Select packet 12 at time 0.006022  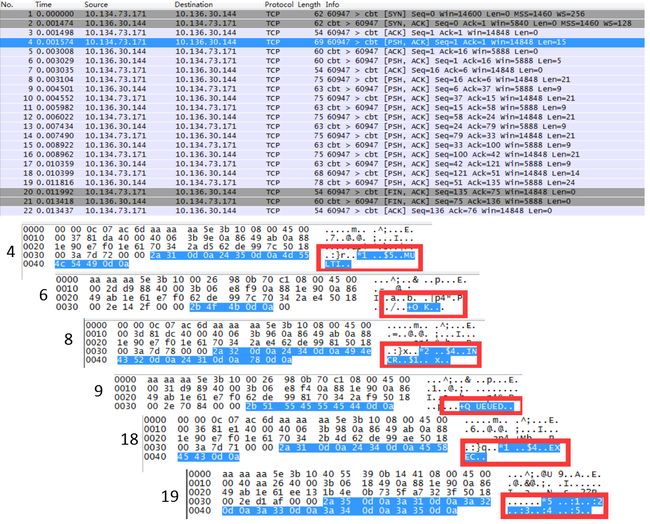point(322,117)
